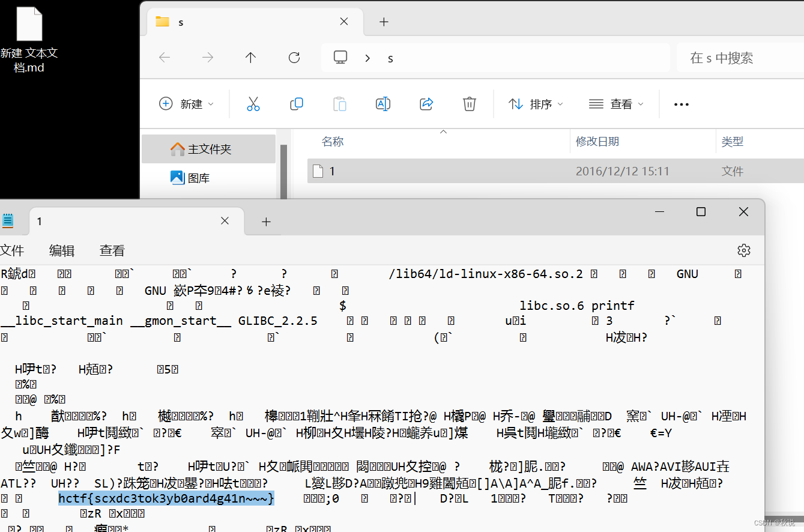
Task: Click the __gmon_start__ text in Notepad
Action: coord(181,321)
